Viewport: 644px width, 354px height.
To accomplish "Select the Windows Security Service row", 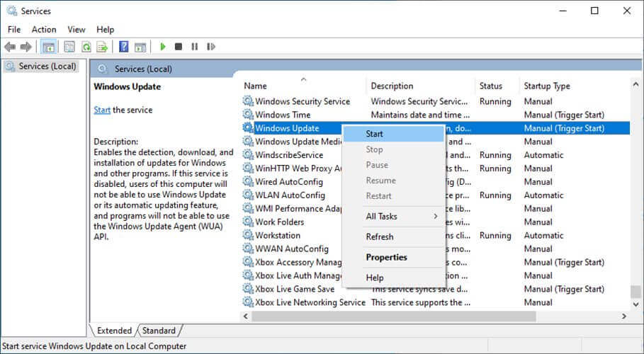I will pyautogui.click(x=435, y=101).
